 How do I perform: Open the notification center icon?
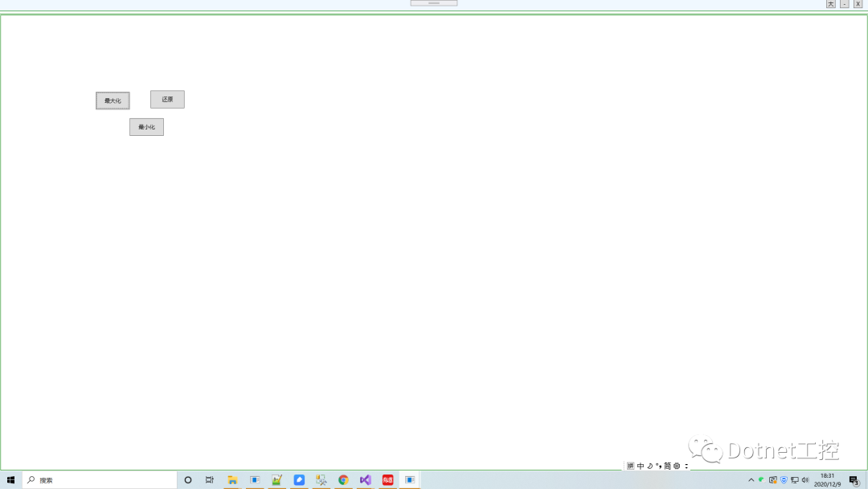pyautogui.click(x=854, y=480)
